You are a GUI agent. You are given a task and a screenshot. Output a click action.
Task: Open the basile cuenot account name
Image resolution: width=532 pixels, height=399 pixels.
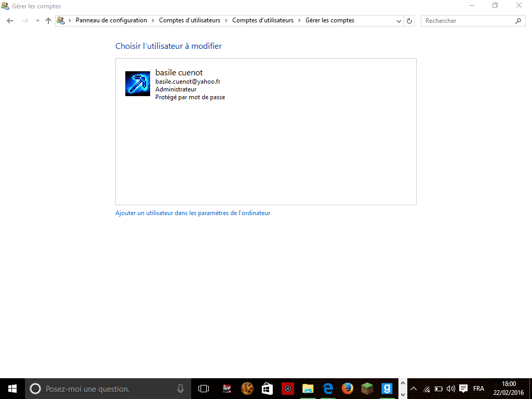click(179, 73)
